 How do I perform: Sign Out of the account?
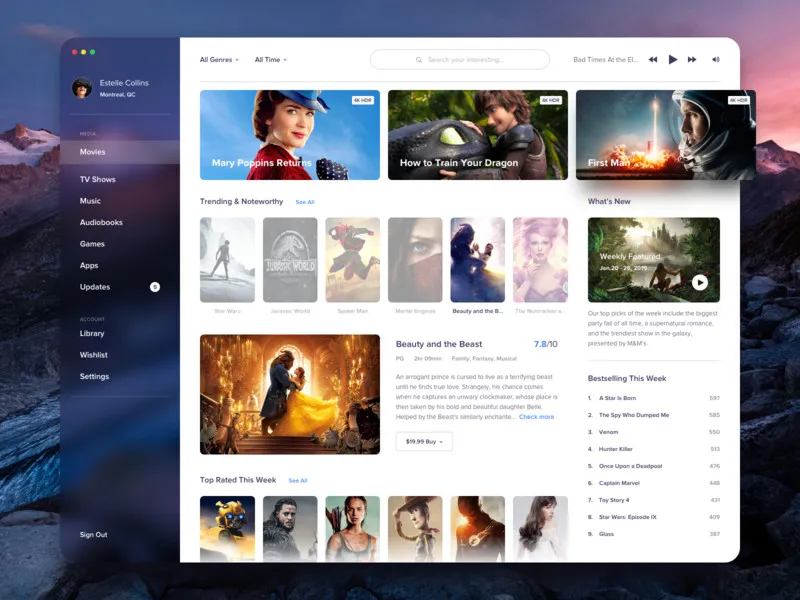(x=93, y=535)
